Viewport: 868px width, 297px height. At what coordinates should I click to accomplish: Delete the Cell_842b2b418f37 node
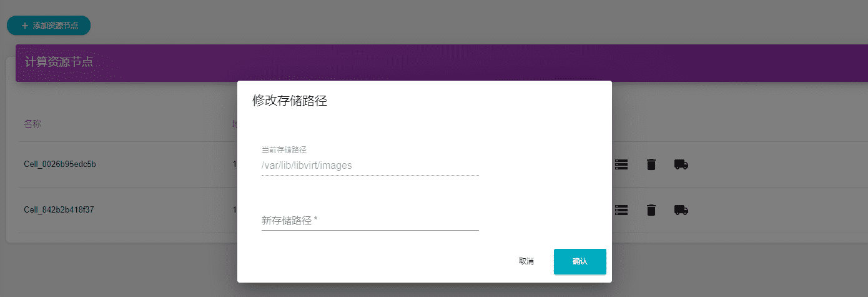coord(651,210)
